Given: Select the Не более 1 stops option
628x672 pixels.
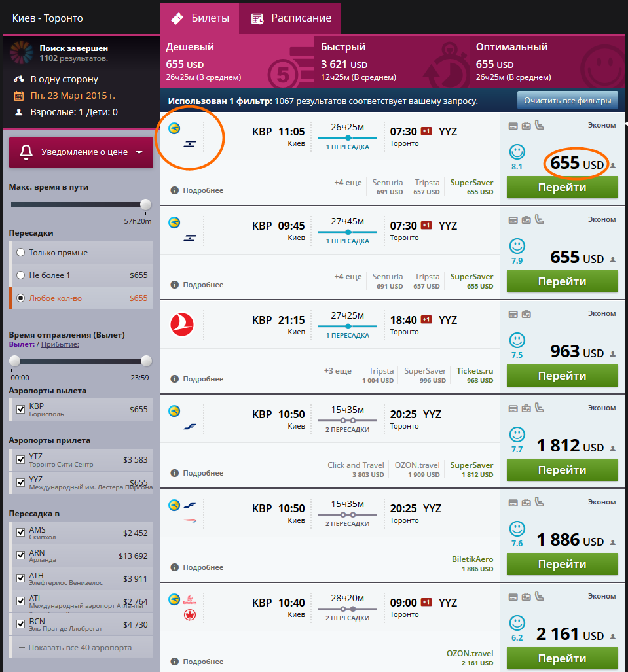Looking at the screenshot, I should pos(21,275).
